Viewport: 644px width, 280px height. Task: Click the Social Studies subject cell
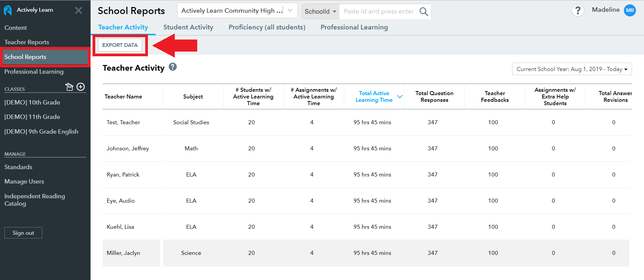(x=191, y=122)
